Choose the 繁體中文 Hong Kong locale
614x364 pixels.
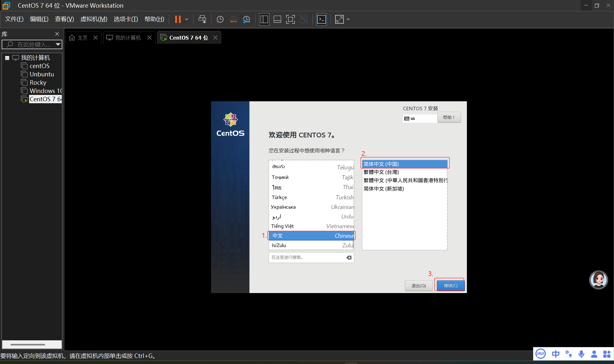pos(405,180)
